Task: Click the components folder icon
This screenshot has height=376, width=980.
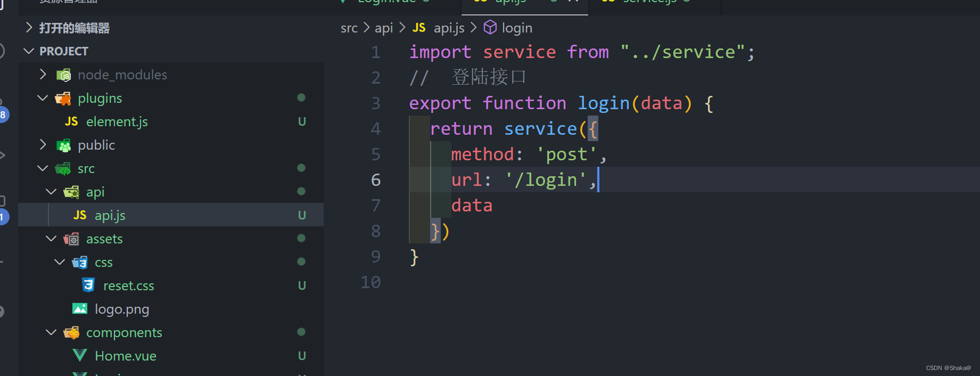Action: (x=71, y=333)
